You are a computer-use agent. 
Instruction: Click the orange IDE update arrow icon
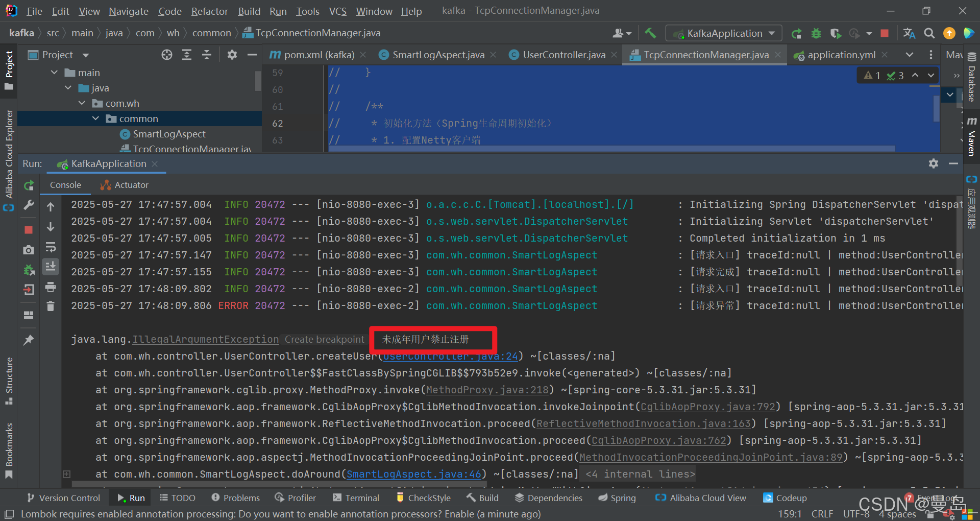pos(949,34)
